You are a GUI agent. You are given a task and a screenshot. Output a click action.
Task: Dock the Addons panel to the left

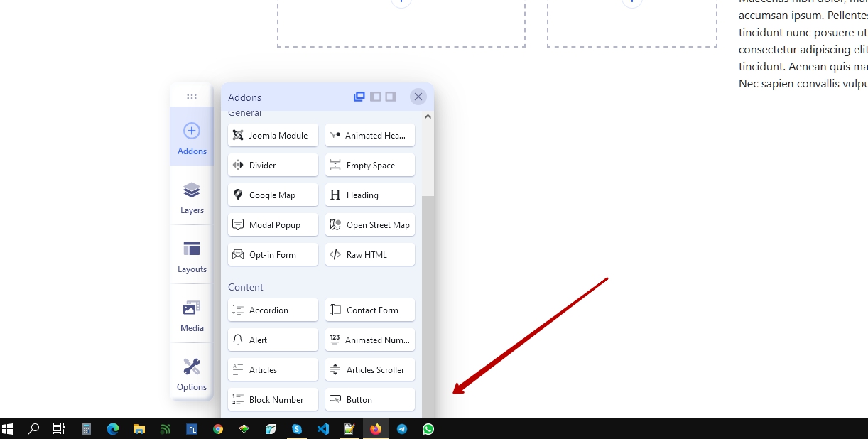point(376,97)
